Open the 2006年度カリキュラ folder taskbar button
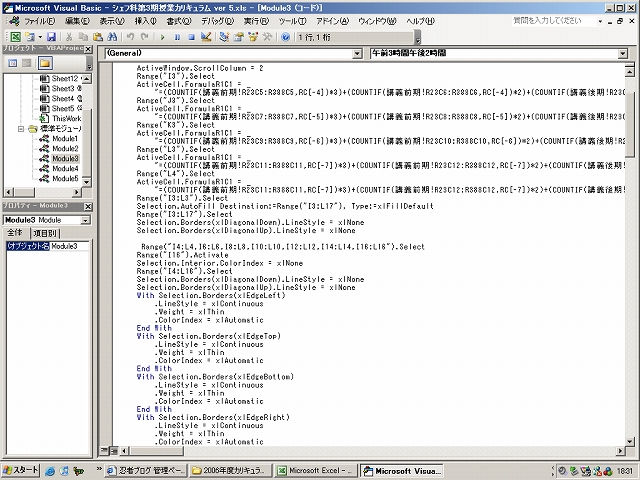Screen dimensions: 640x480 coord(230,471)
